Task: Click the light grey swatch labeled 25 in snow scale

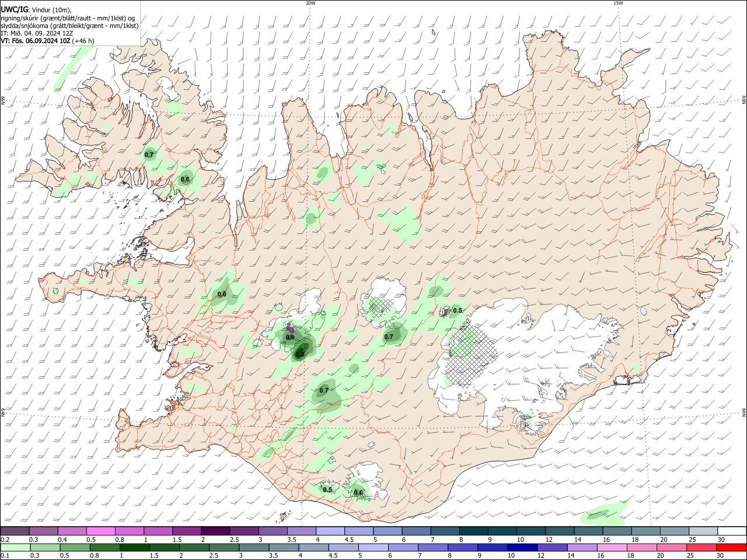Action: click(x=703, y=531)
